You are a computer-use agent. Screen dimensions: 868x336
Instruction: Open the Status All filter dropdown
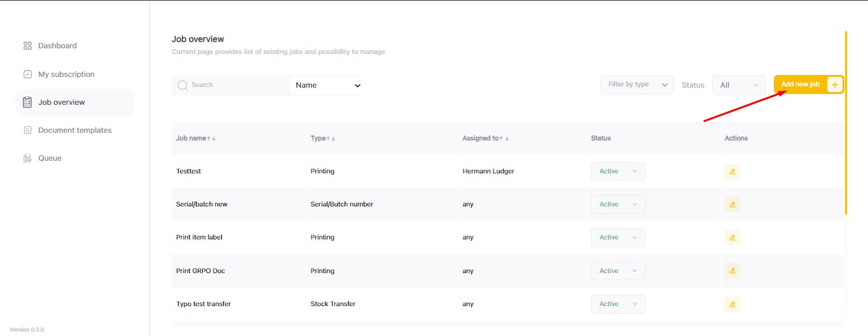739,85
